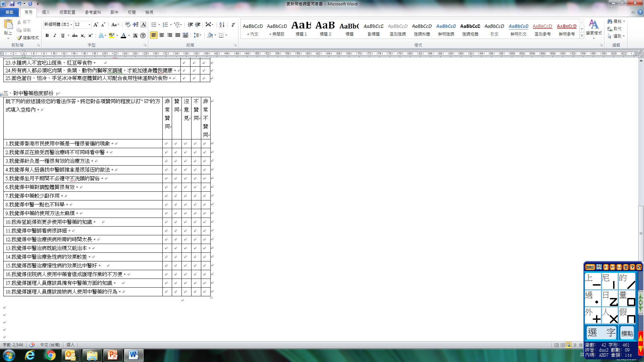The width and height of the screenshot is (644, 362).
Task: Click the 選字 button in IME panel
Action: pos(602,333)
